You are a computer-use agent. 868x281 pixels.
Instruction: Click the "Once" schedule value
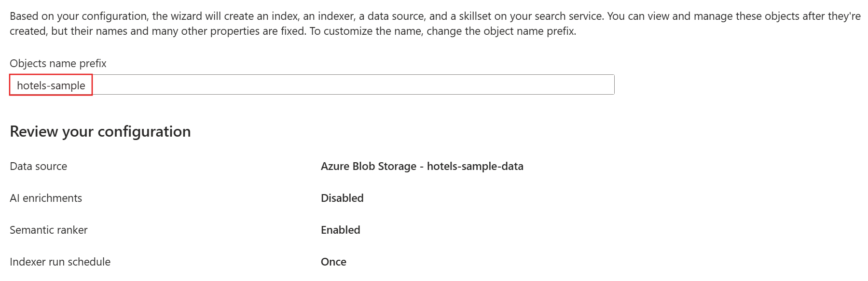333,262
